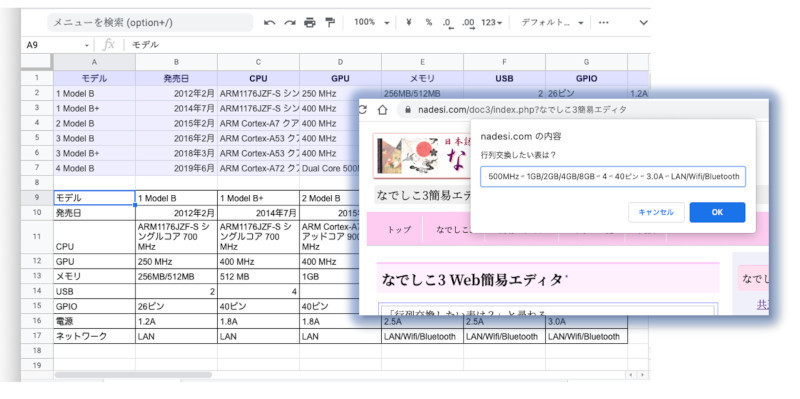Click the horizontal scrollbar of the sheet

(133, 375)
